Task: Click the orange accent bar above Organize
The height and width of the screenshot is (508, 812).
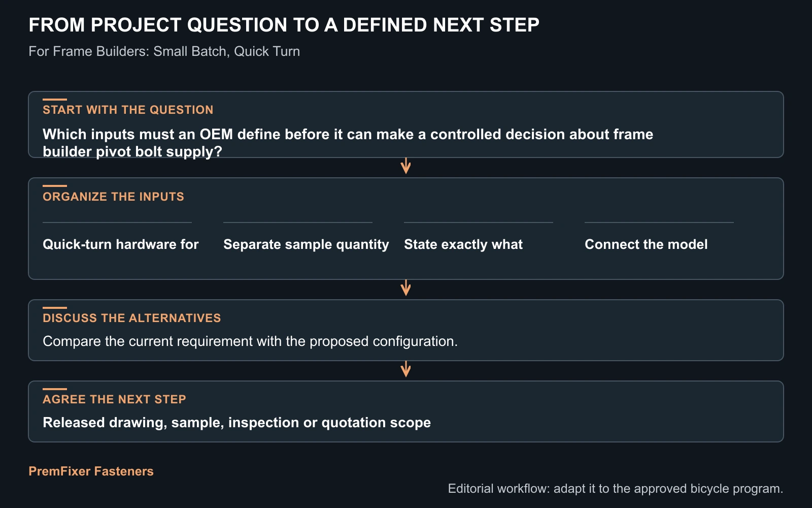Action: coord(55,186)
